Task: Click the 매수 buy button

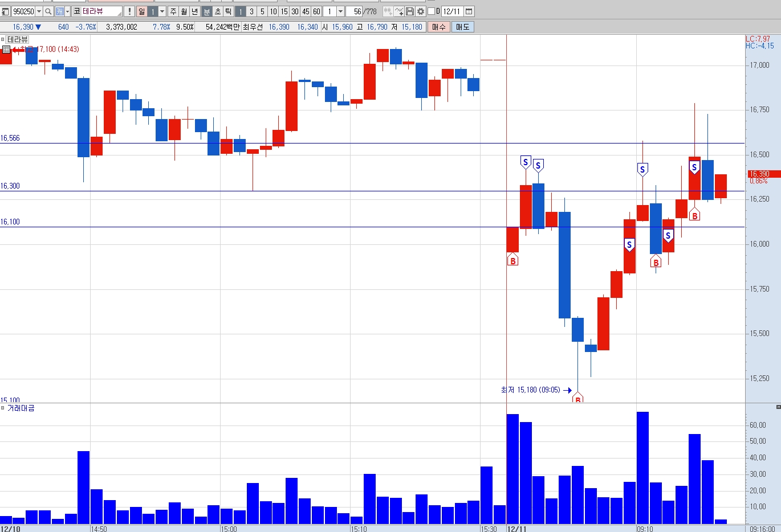Action: coord(438,27)
